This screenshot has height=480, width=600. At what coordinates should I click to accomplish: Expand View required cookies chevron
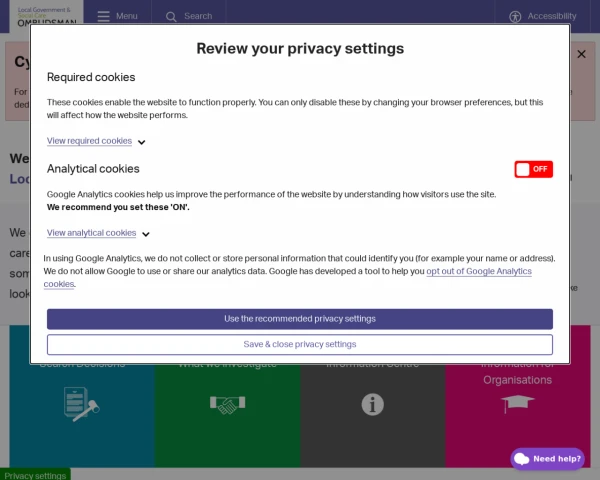142,142
